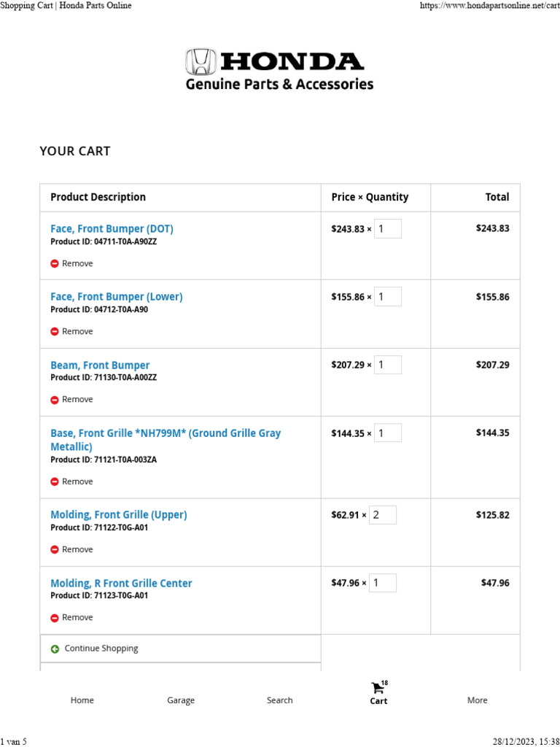The image size is (560, 747).
Task: Click Continue Shopping link text
Action: click(x=101, y=649)
